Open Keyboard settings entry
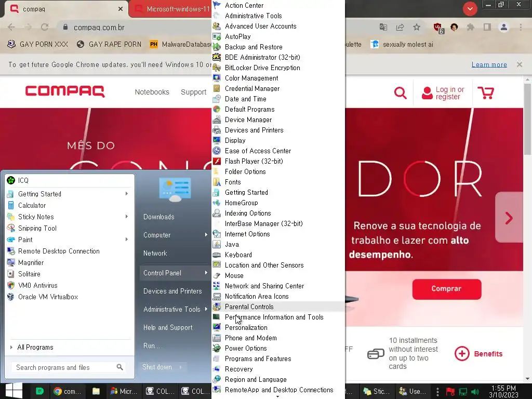The image size is (532, 399). click(278, 255)
